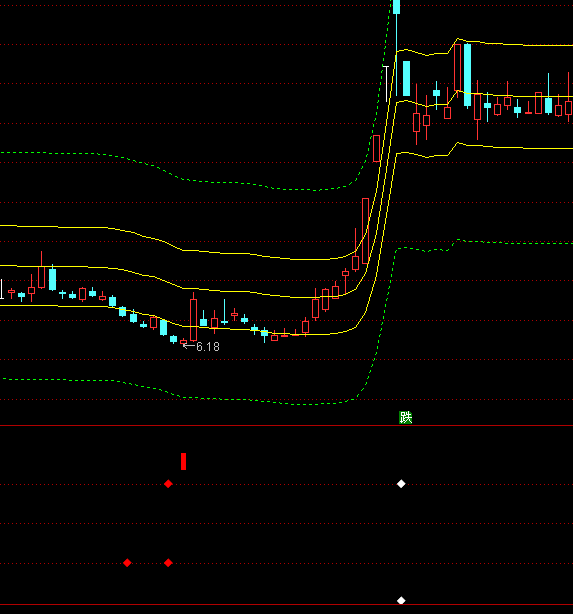Click the leftmost red diamond in lower row

pos(127,563)
